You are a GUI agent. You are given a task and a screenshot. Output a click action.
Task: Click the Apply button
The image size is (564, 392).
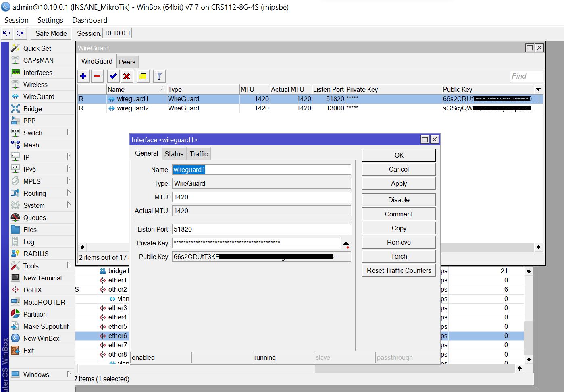point(399,184)
